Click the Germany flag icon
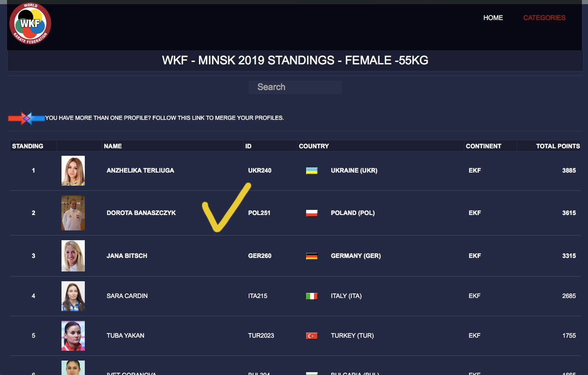This screenshot has width=588, height=375. [x=312, y=256]
